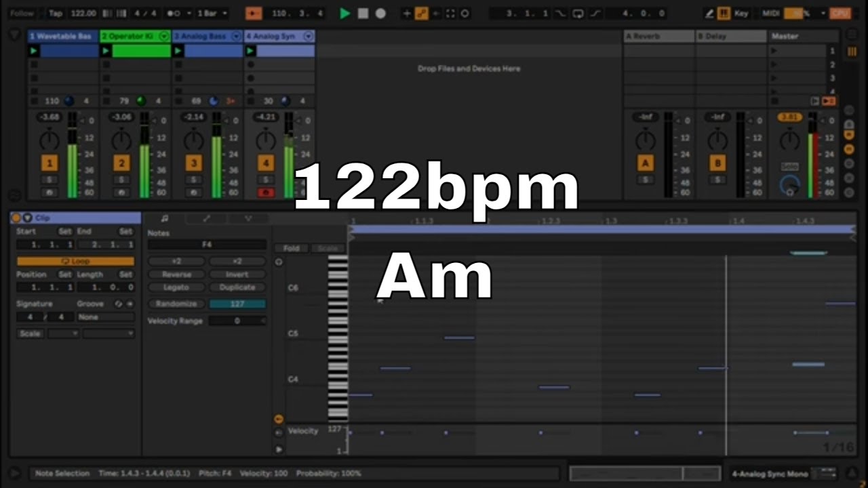Toggle the Computer MIDI Keyboard icon

tap(724, 14)
